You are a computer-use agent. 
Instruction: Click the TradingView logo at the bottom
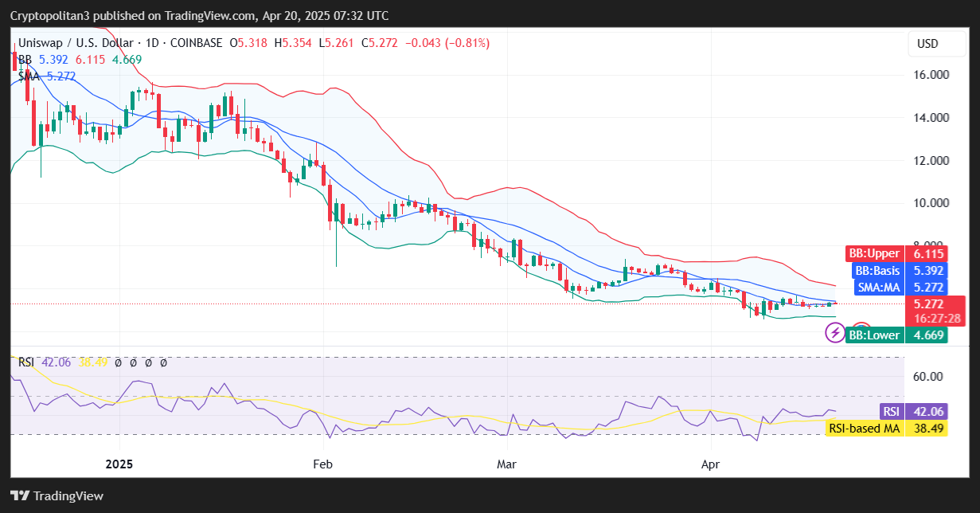pos(57,495)
